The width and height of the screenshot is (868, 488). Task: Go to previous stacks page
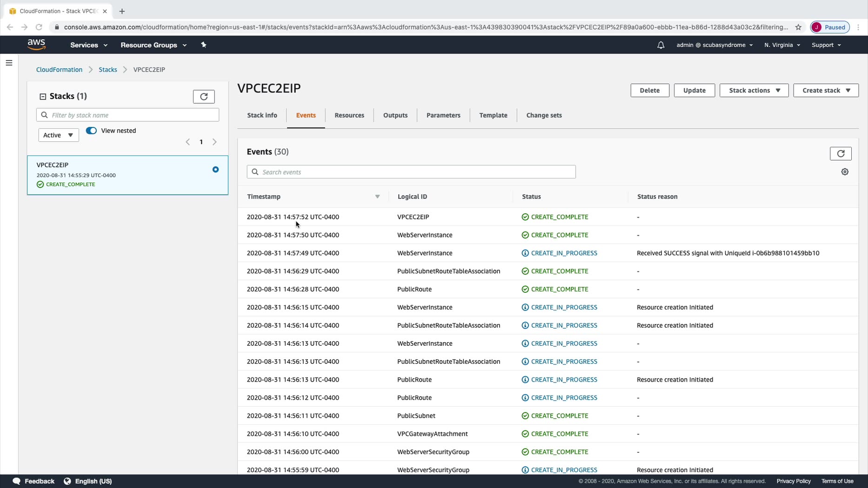[188, 142]
